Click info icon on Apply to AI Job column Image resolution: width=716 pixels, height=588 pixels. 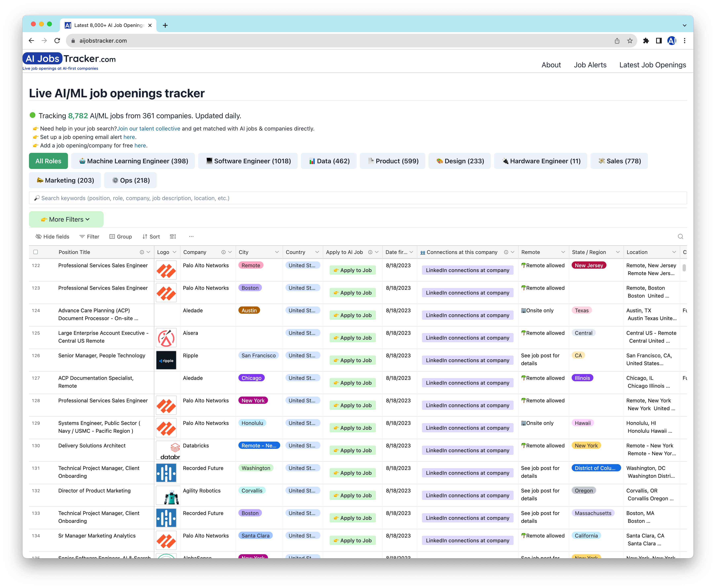[x=370, y=252]
